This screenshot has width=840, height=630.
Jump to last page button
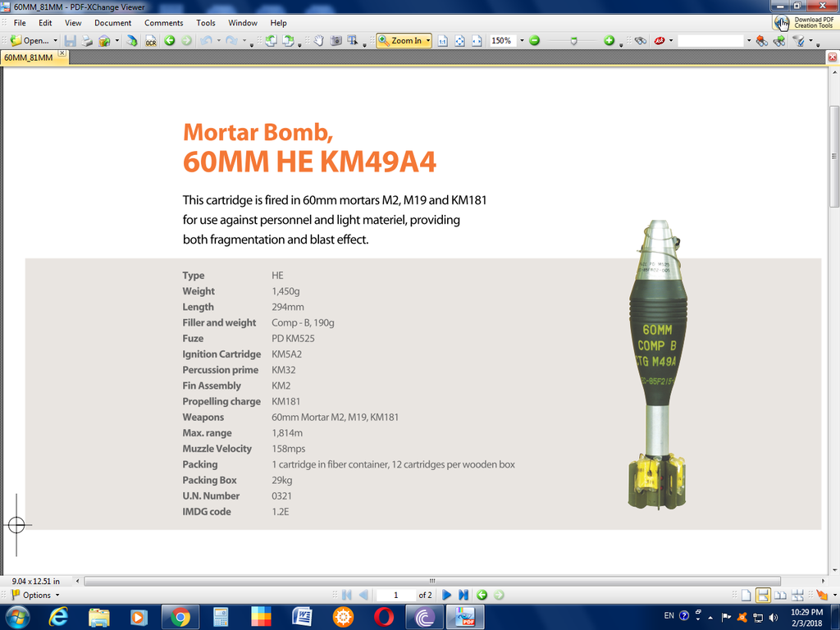coord(463,596)
